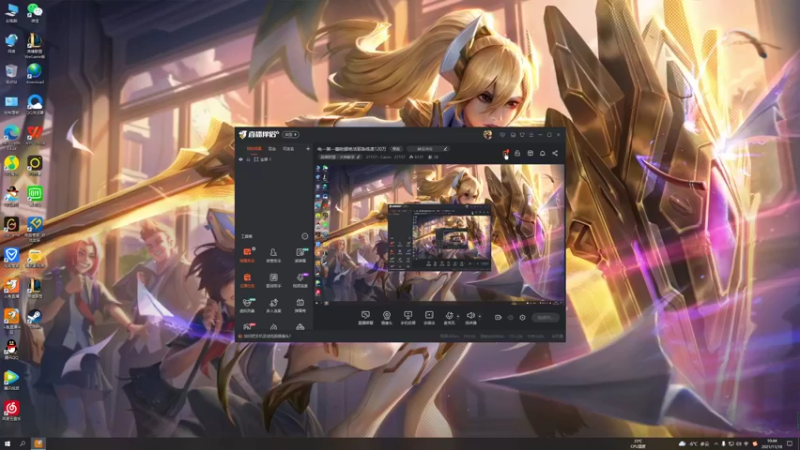
Task: Open the WeChat desktop shortcut
Action: pos(34,13)
